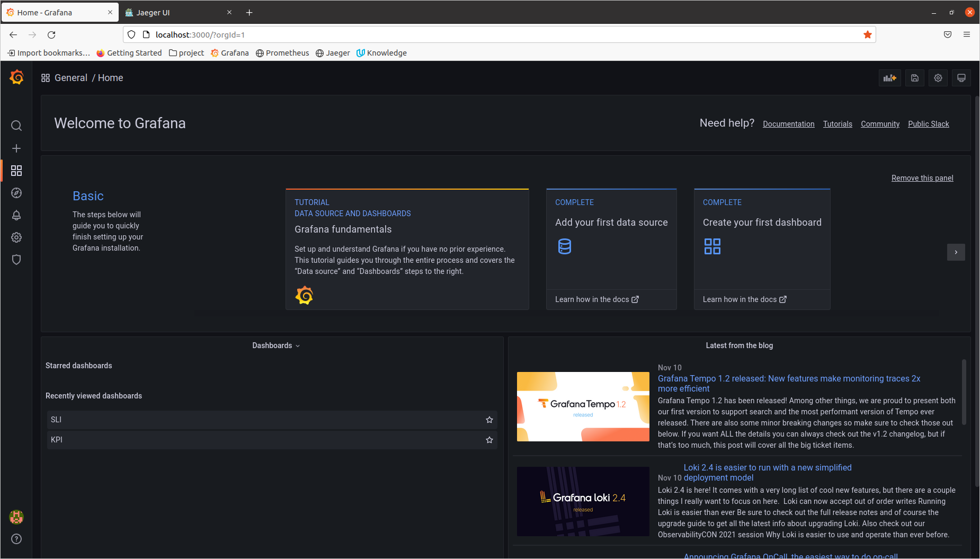Click the Cycle view mode monitor icon
The image size is (980, 559).
(961, 78)
